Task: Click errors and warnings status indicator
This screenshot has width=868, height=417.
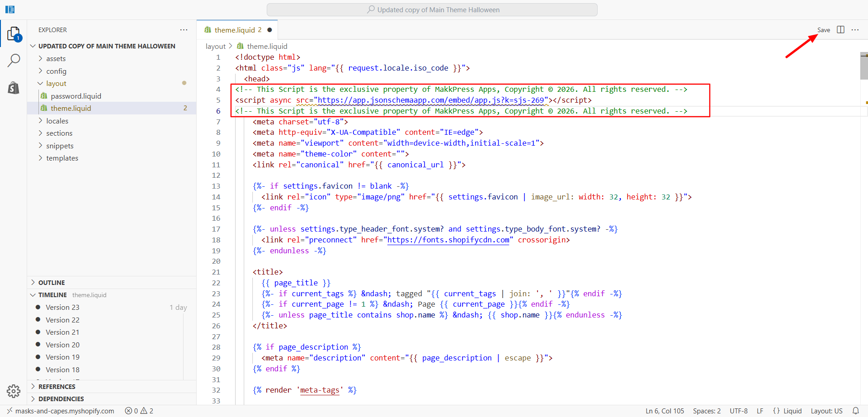Action: [x=139, y=411]
